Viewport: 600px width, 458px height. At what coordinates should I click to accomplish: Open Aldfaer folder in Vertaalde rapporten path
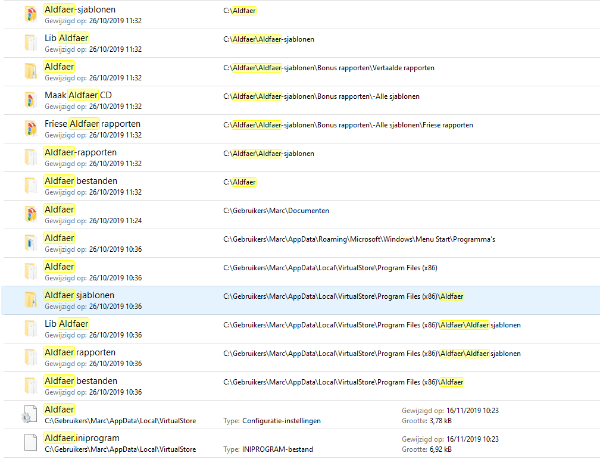tap(60, 65)
